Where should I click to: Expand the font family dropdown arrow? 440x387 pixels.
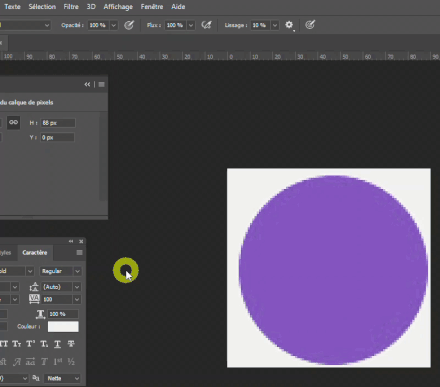(x=30, y=271)
